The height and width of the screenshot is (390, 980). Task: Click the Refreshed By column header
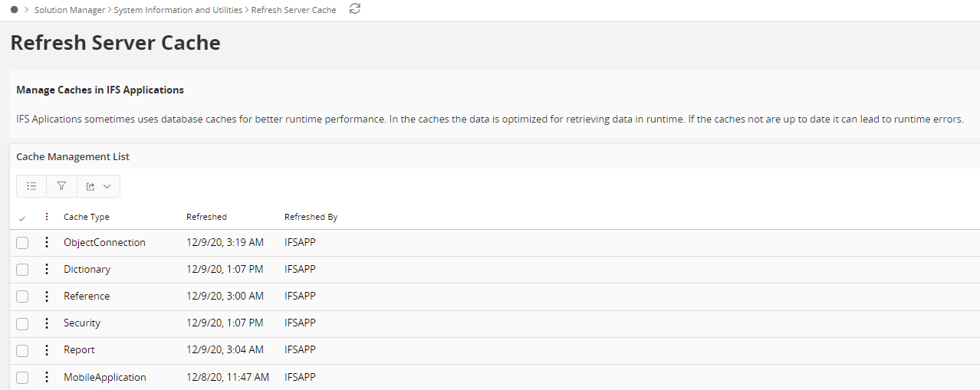(x=311, y=217)
